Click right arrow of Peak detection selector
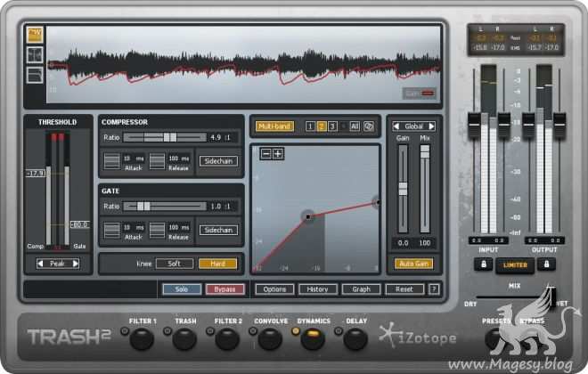588x374 pixels. (x=76, y=264)
